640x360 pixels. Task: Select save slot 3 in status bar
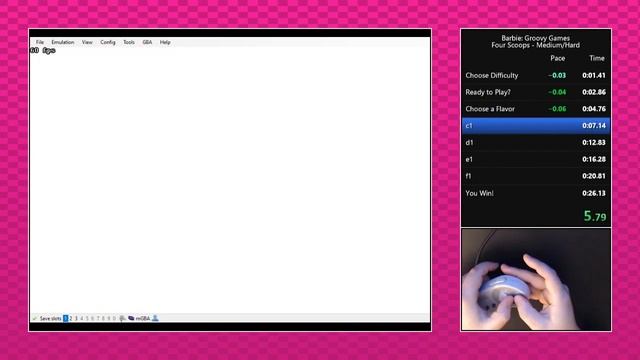(x=76, y=318)
